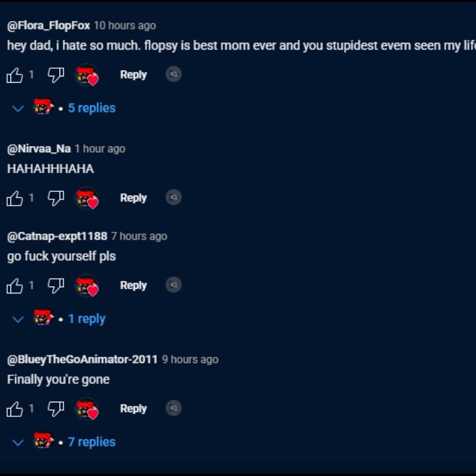
Task: Toggle creator heart on @Nirvaa_Na comment
Action: (87, 198)
